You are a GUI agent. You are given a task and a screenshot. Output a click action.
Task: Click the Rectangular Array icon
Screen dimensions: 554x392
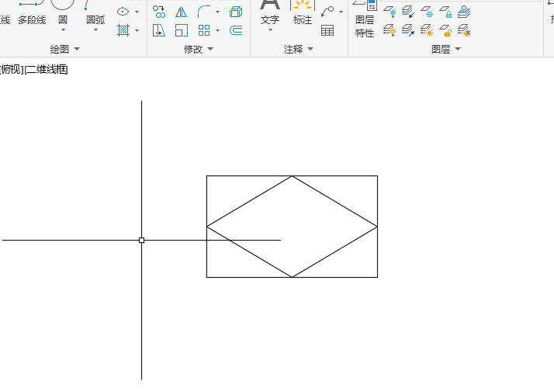coord(204,30)
